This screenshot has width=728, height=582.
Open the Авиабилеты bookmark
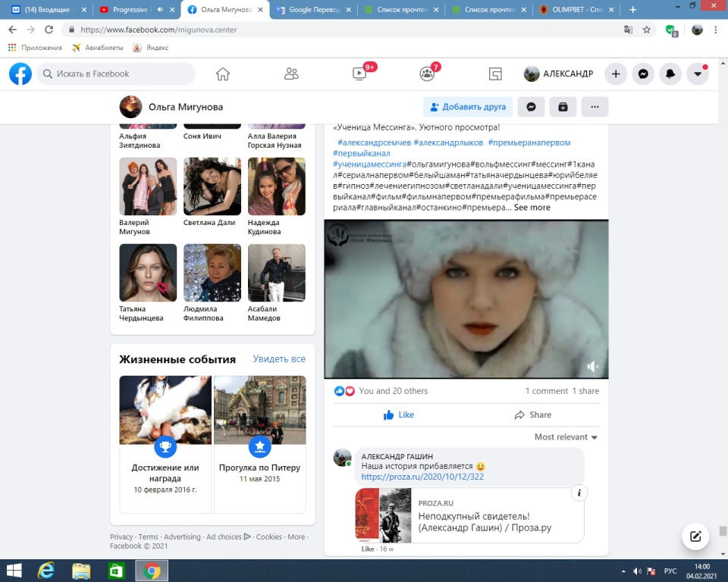98,48
